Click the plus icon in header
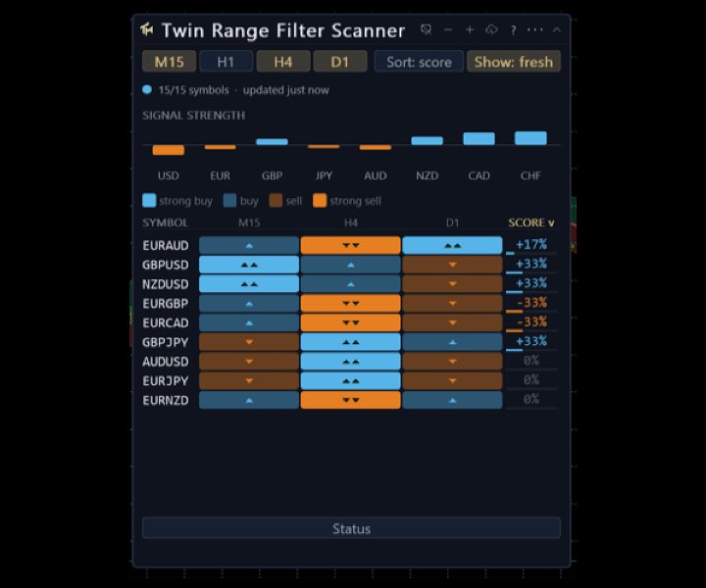Image resolution: width=706 pixels, height=588 pixels. pyautogui.click(x=470, y=29)
